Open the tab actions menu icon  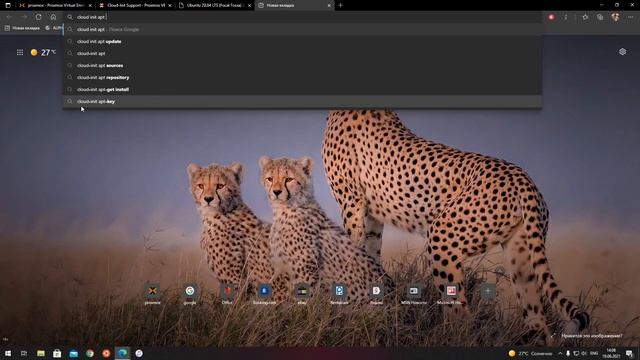[8, 5]
